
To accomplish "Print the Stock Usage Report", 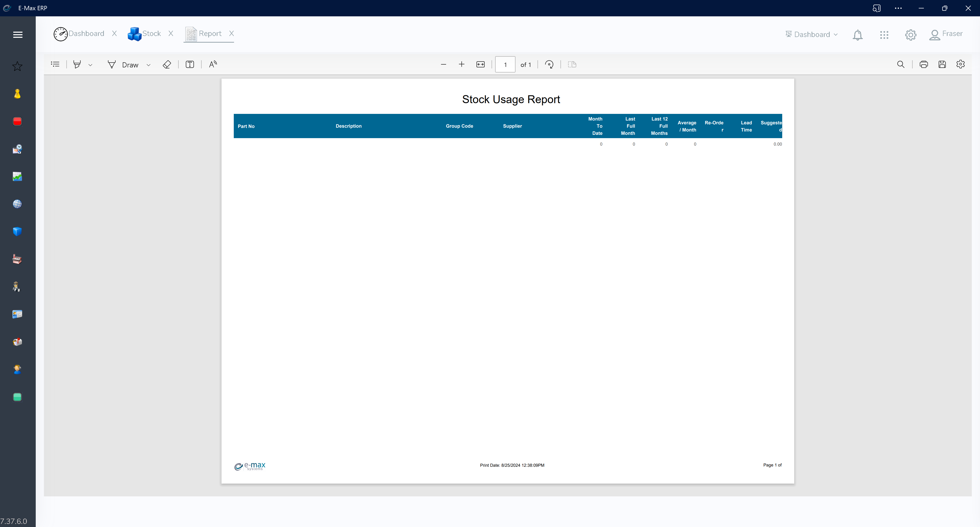I will pyautogui.click(x=924, y=64).
